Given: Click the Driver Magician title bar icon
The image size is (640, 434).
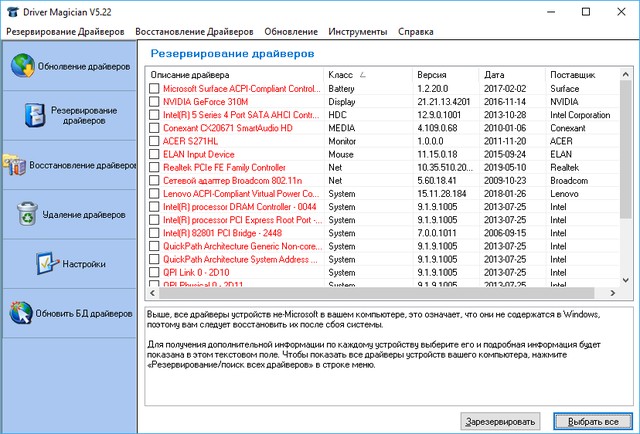Looking at the screenshot, I should [x=12, y=10].
